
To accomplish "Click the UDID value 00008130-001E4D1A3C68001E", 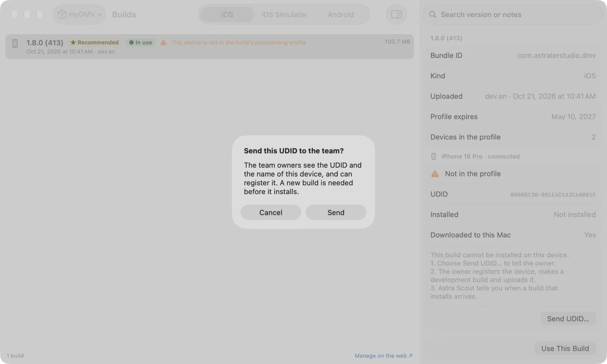I will tap(553, 195).
